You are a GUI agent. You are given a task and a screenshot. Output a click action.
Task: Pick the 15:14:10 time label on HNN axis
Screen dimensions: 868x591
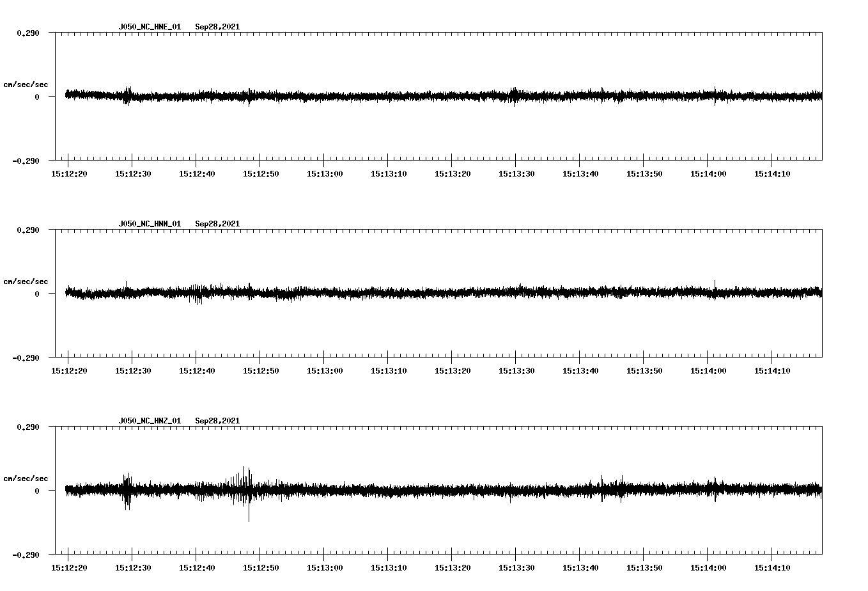click(x=772, y=371)
